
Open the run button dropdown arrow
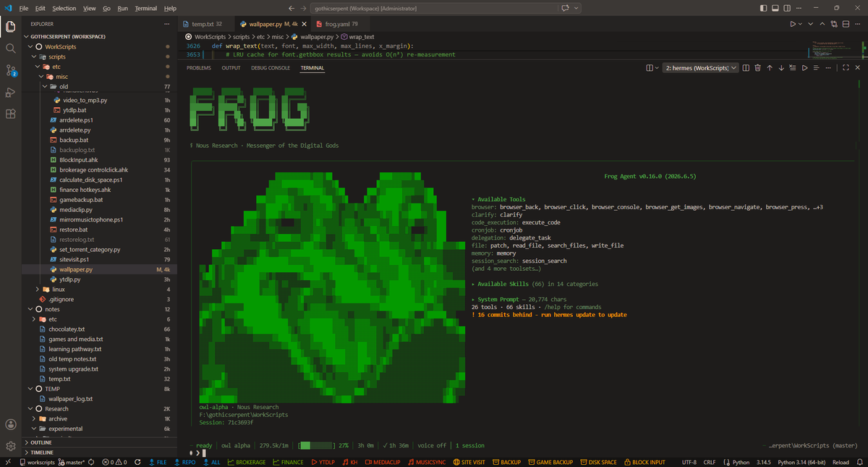tap(801, 24)
